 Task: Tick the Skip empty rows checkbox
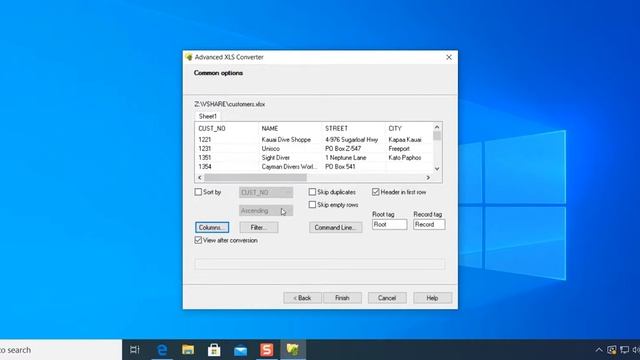pos(312,204)
